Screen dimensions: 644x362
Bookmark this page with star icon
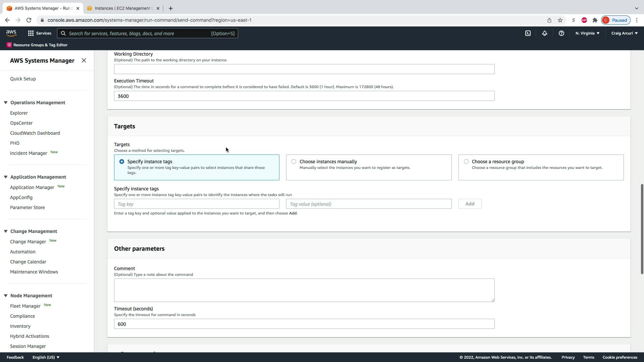[560, 20]
